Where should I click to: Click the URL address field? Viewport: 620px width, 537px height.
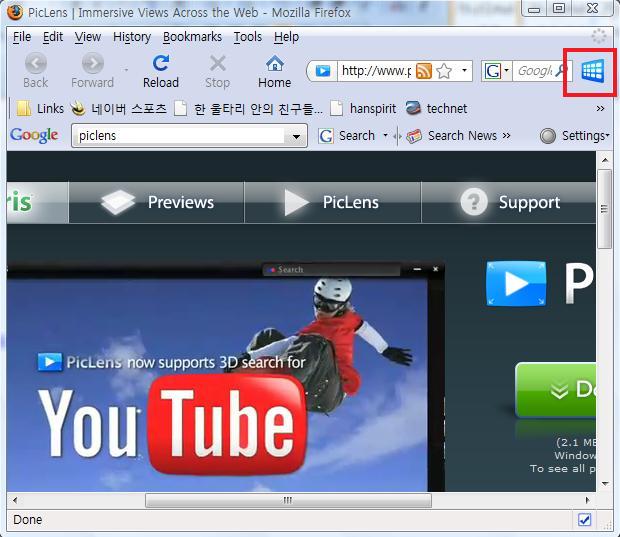click(376, 71)
